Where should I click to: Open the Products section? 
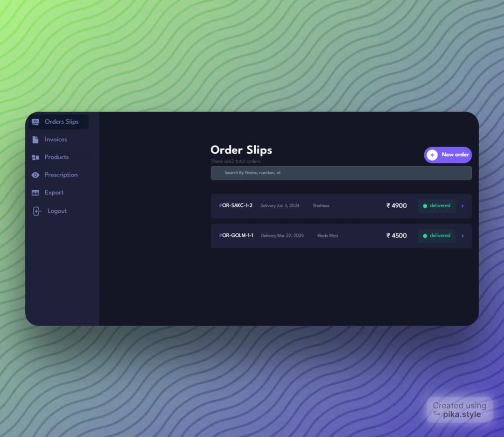(56, 157)
